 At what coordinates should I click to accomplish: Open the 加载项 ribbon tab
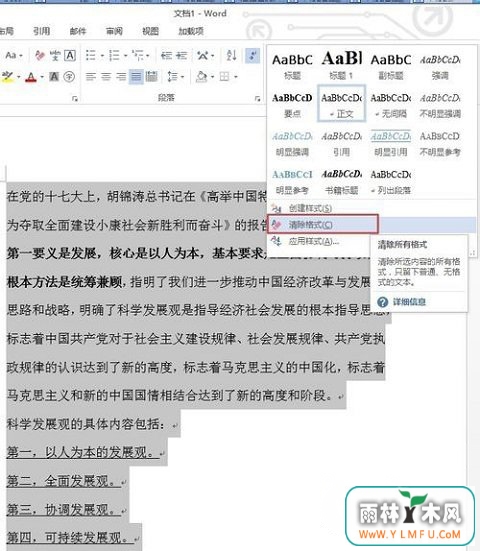pos(191,31)
